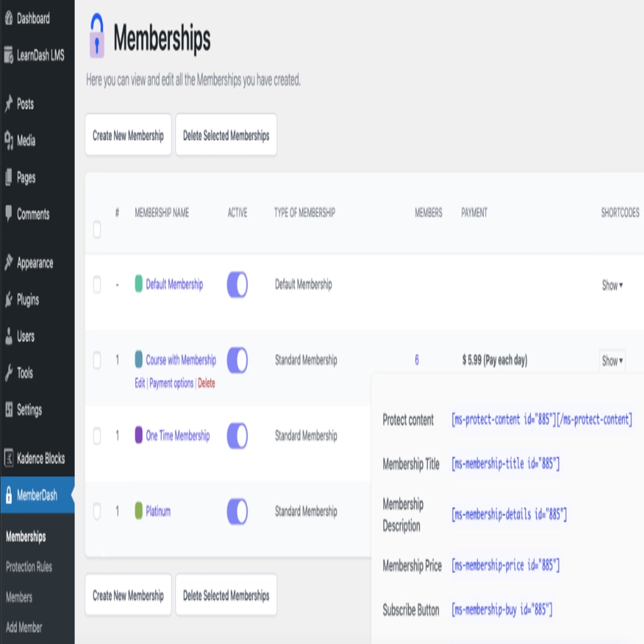Viewport: 644px width, 644px height.
Task: Go to the Posts menu
Action: [x=25, y=104]
